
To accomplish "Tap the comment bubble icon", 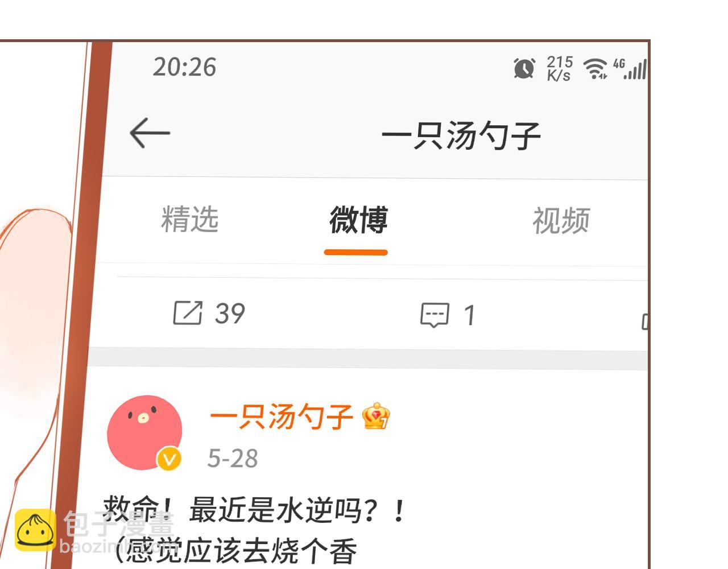I will point(435,315).
